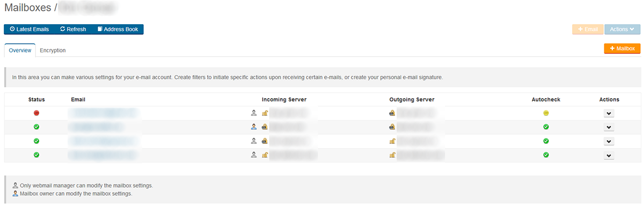The image size is (644, 212).
Task: Click the green autocheck icon in last row
Action: click(546, 155)
